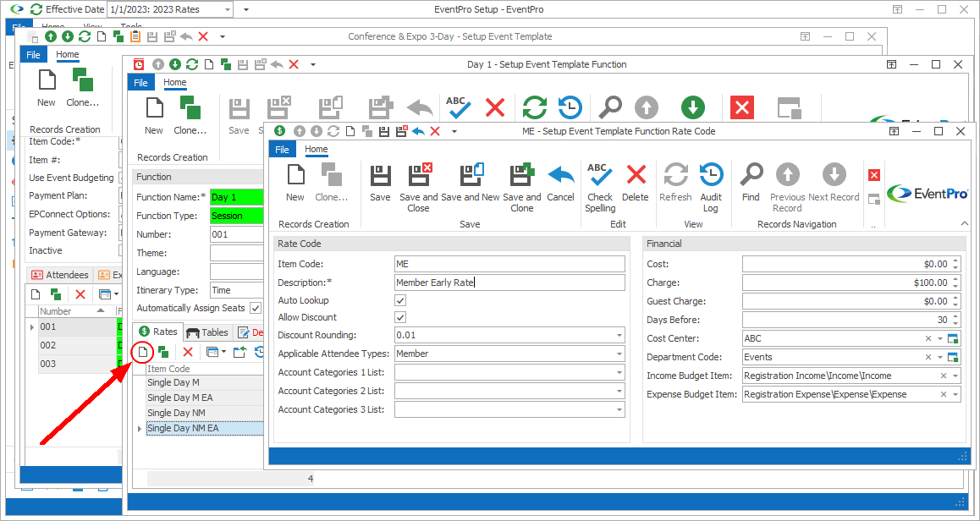
Task: Add new rate in Rates tab toolbar
Action: coord(142,353)
